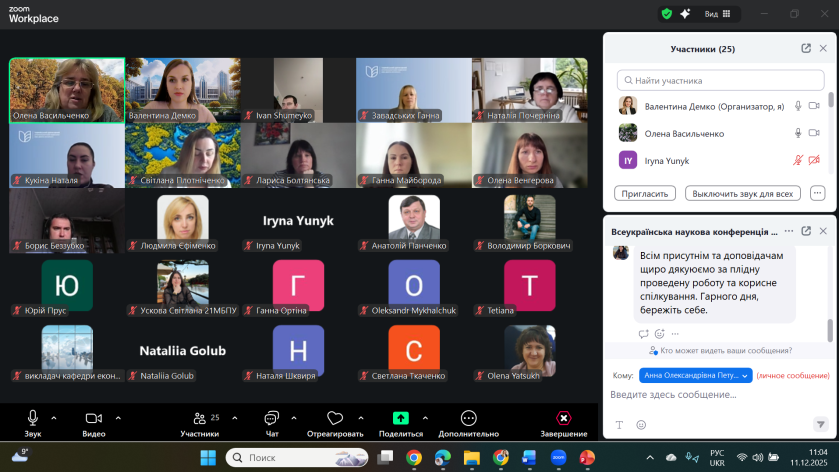The height and width of the screenshot is (472, 839).
Task: Click the green Поделиться share button
Action: click(401, 423)
